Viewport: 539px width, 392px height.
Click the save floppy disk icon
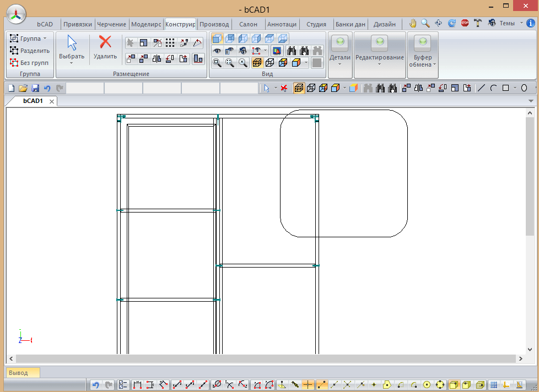click(35, 88)
